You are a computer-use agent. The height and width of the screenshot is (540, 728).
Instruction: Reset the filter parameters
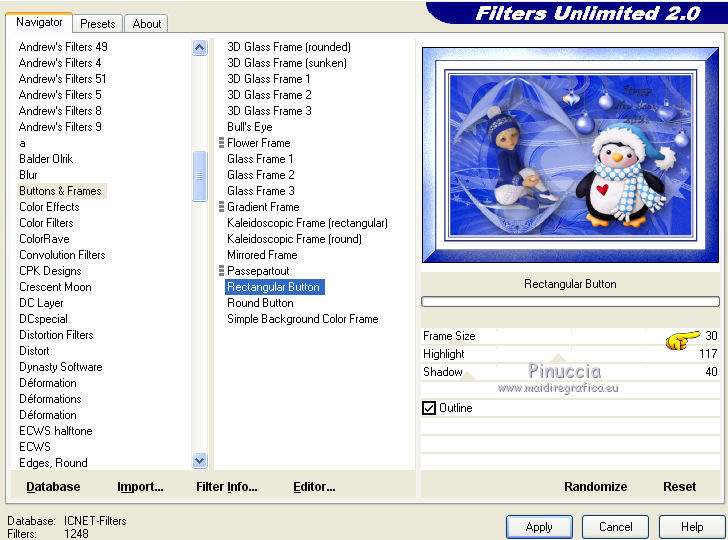click(679, 487)
